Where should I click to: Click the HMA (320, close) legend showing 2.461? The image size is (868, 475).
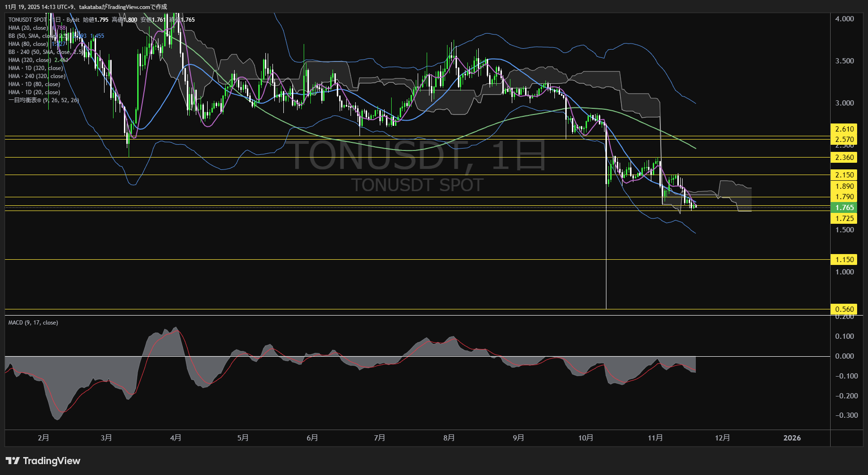tap(38, 60)
